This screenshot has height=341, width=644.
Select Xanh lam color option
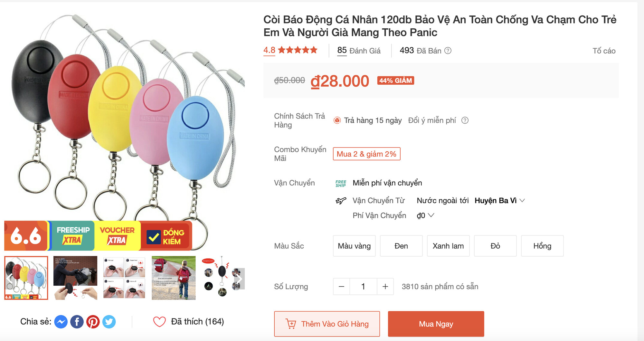pos(448,246)
